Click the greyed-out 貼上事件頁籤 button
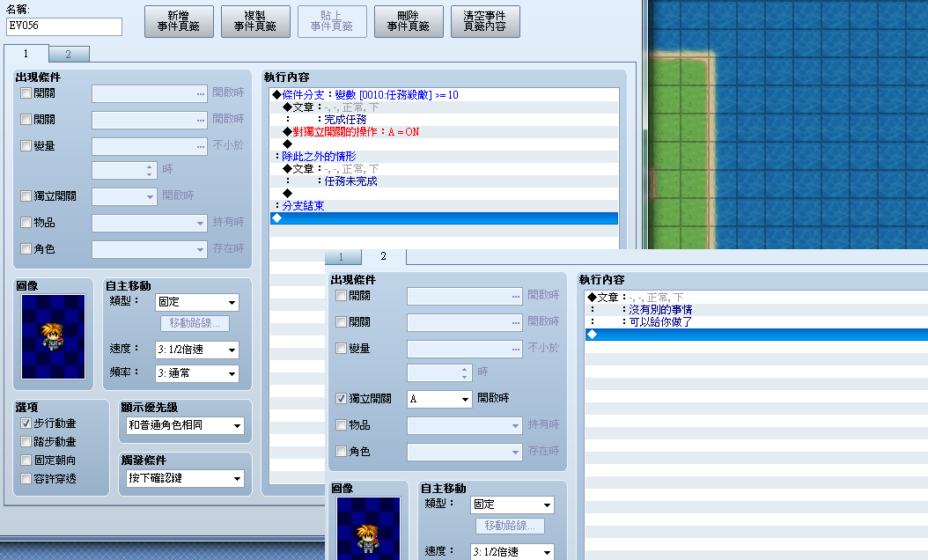 (331, 21)
